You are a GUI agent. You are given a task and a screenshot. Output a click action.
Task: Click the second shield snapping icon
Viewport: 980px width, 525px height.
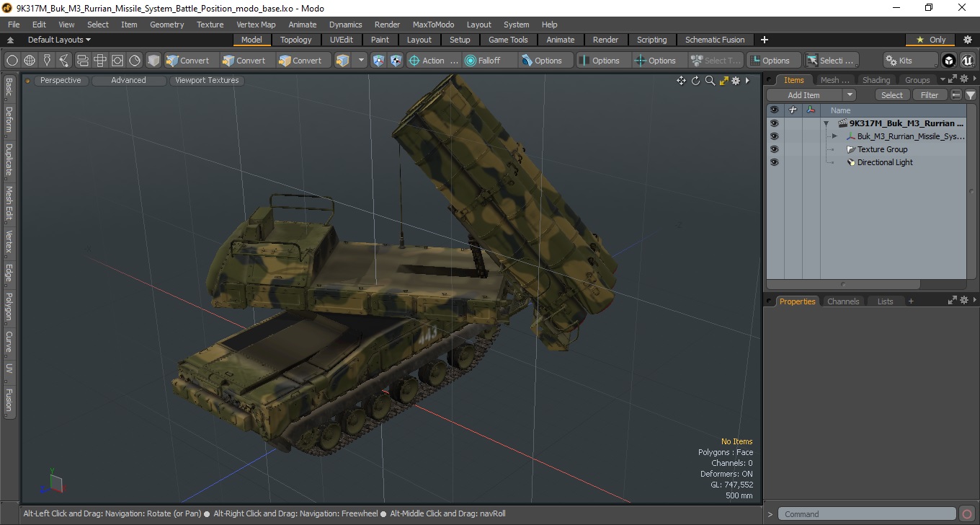click(396, 61)
